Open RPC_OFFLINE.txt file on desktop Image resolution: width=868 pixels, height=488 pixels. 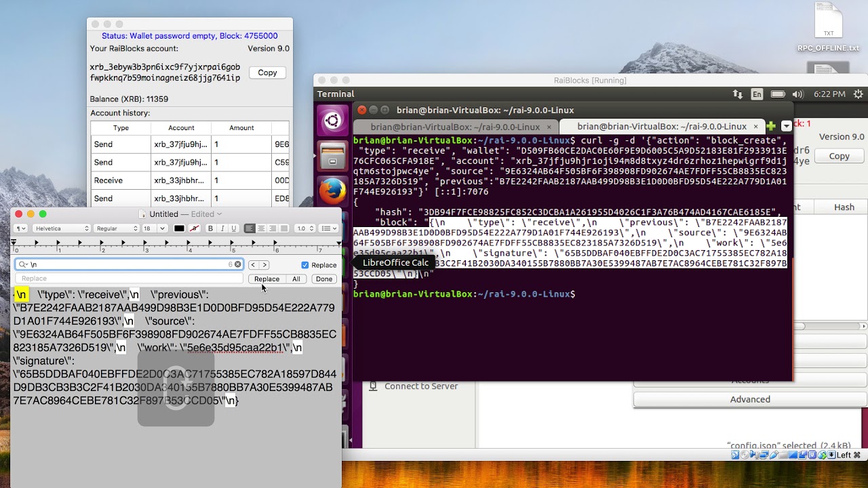(x=828, y=28)
